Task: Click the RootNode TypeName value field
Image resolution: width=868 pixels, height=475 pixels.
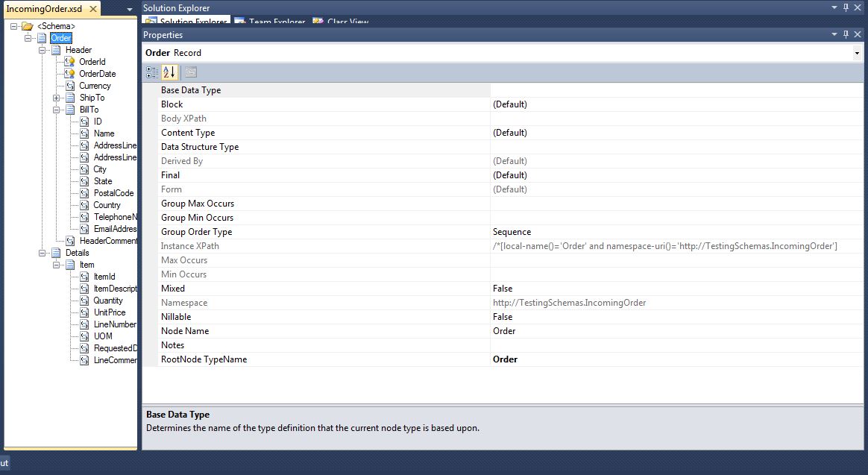Action: [x=676, y=359]
